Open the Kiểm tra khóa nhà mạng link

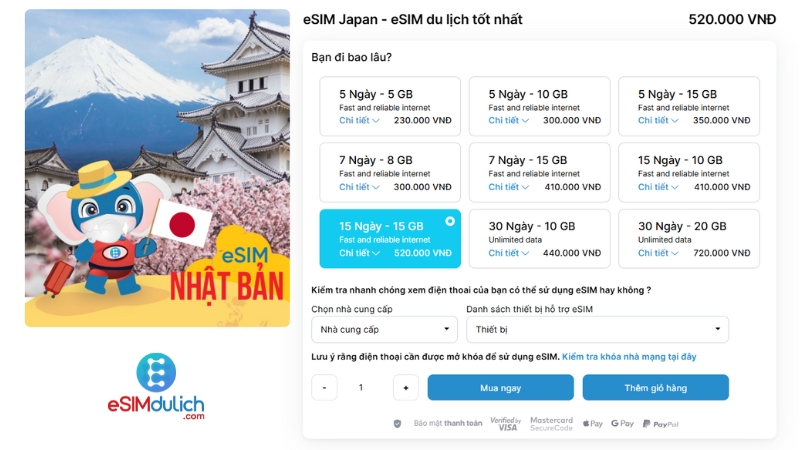(629, 357)
